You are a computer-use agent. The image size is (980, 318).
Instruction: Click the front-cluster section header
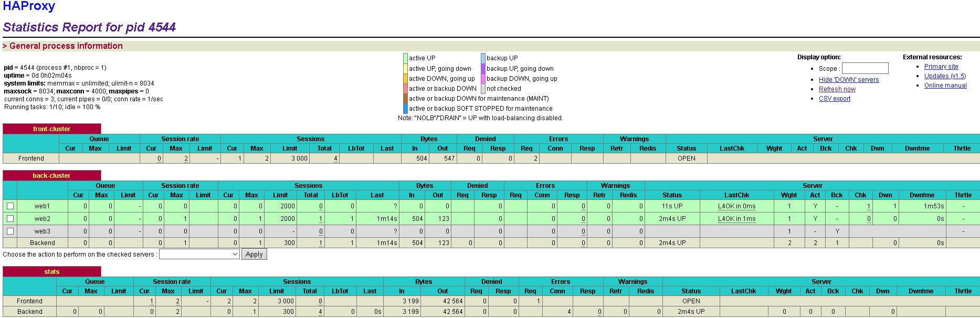pyautogui.click(x=51, y=129)
